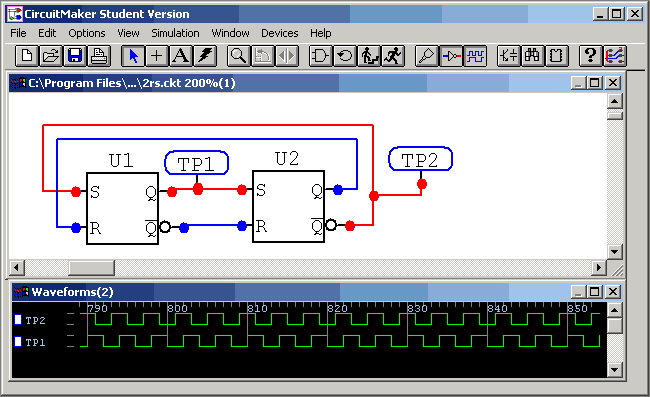Screen dimensions: 650x397
Task: Click the 2rs.ckt window system icon
Action: pyautogui.click(x=18, y=83)
